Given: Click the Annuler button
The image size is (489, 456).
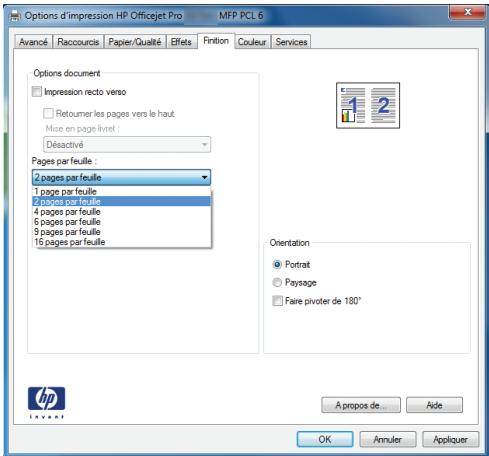Looking at the screenshot, I should [388, 439].
